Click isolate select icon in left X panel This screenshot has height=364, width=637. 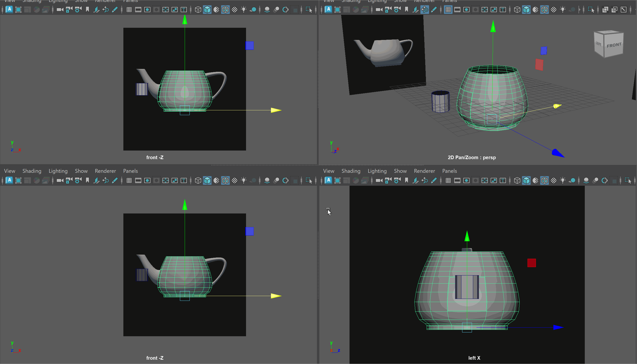pyautogui.click(x=627, y=180)
